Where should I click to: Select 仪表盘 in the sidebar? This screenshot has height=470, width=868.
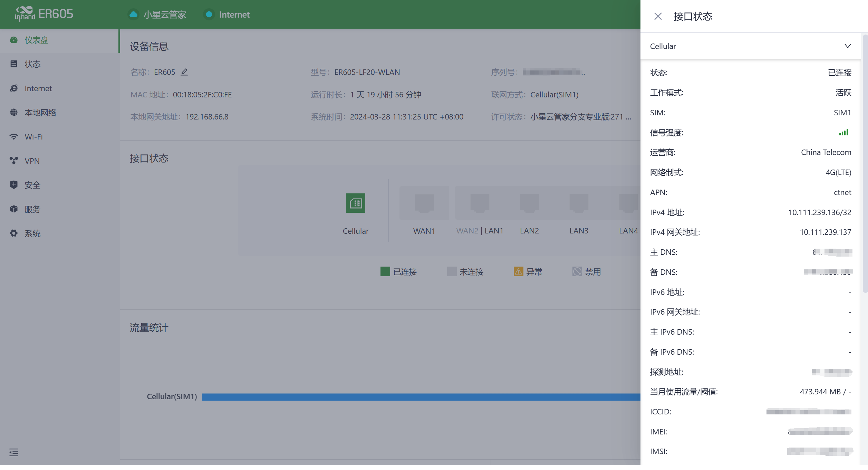click(59, 40)
